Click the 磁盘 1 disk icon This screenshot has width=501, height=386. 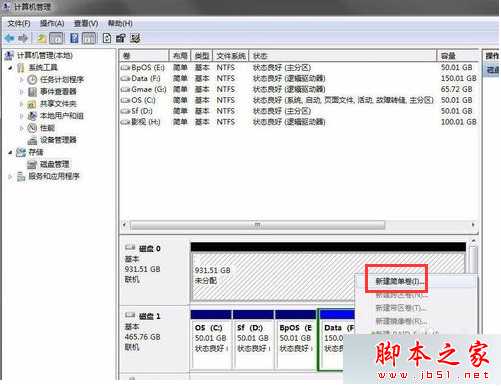[x=130, y=315]
